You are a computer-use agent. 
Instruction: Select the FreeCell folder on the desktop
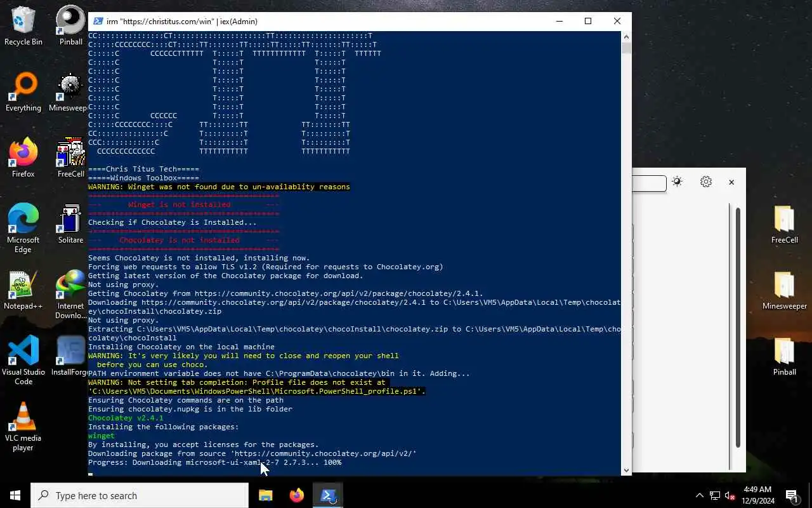point(785,224)
